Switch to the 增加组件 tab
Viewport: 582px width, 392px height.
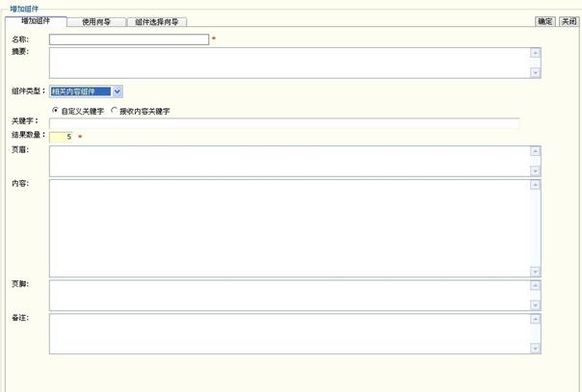point(36,21)
